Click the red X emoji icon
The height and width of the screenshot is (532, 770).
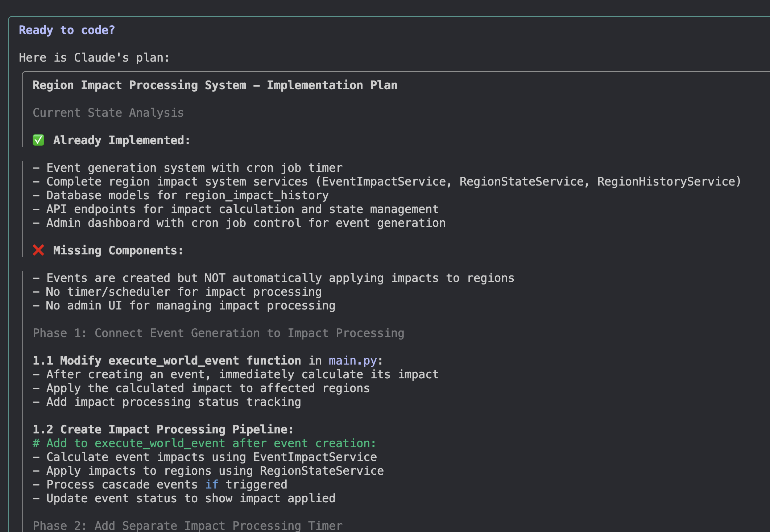(x=38, y=250)
